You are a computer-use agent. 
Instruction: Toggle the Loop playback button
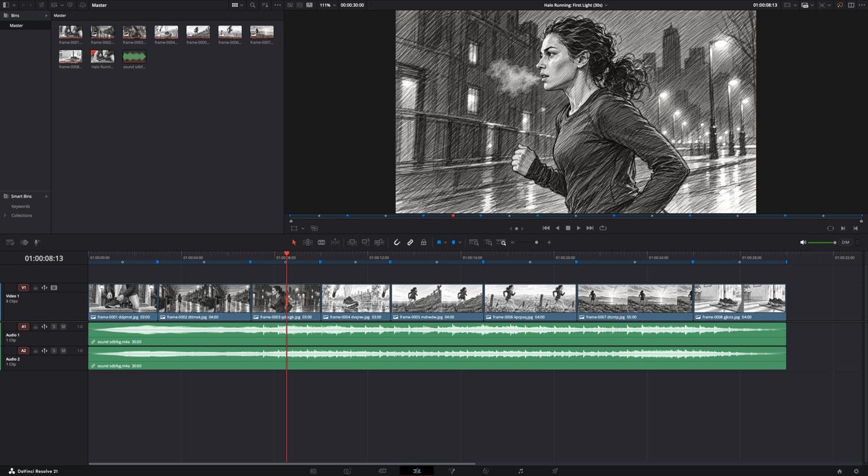(x=603, y=228)
